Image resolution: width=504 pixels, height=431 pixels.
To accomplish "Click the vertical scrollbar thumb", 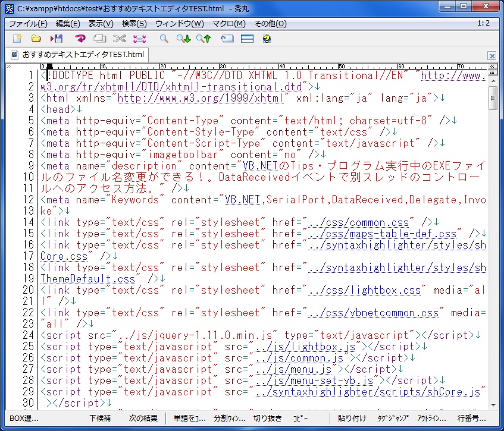I will (493, 98).
